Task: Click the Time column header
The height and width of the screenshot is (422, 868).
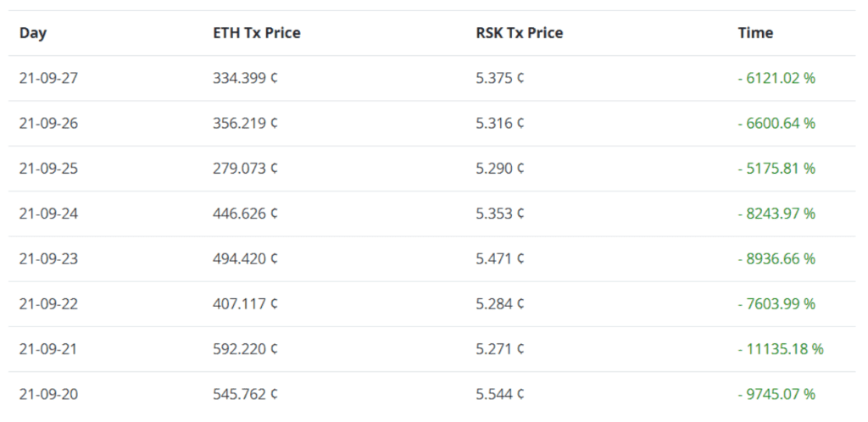Action: [755, 33]
